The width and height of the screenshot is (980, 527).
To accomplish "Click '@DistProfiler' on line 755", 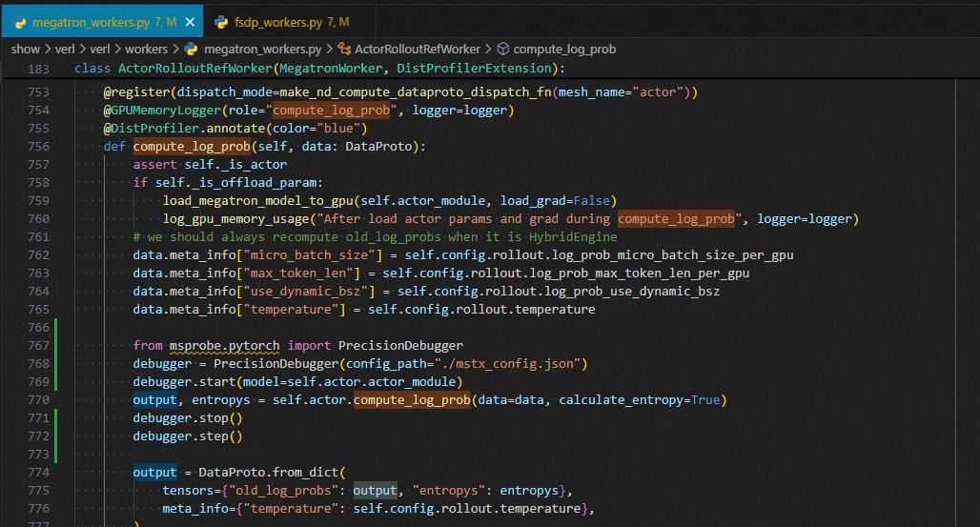I will pos(151,128).
